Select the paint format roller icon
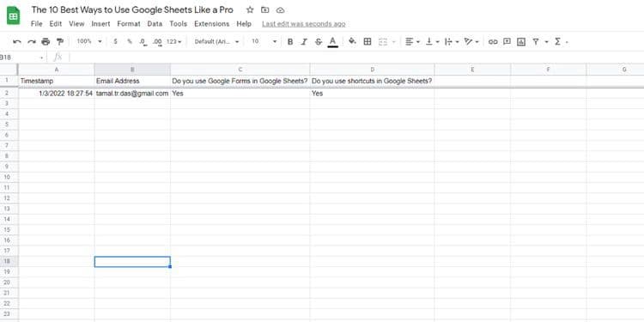The image size is (644, 322). (x=60, y=41)
